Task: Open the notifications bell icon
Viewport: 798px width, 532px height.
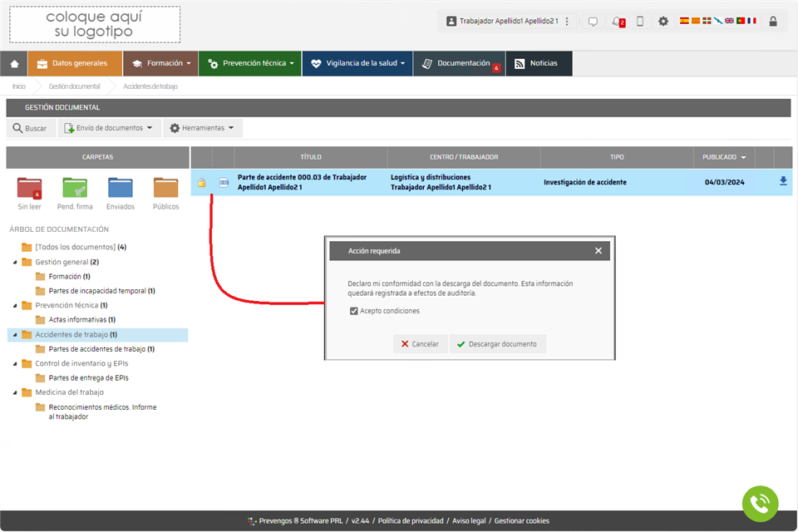Action: coord(617,22)
